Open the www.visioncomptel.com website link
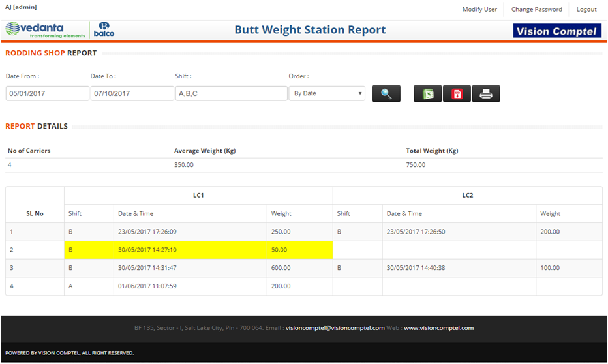The image size is (608, 364). pyautogui.click(x=438, y=328)
